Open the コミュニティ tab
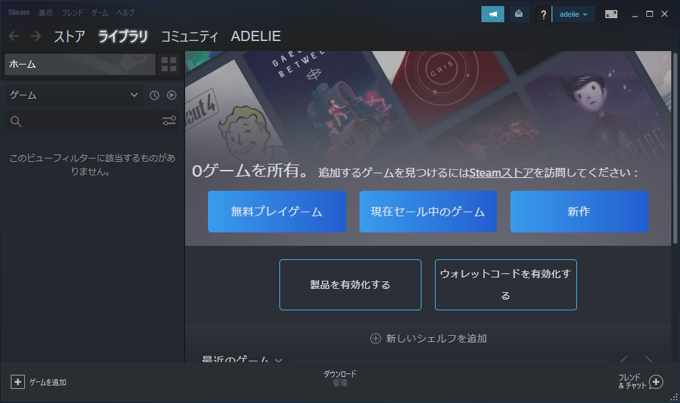The height and width of the screenshot is (403, 680). coord(190,36)
